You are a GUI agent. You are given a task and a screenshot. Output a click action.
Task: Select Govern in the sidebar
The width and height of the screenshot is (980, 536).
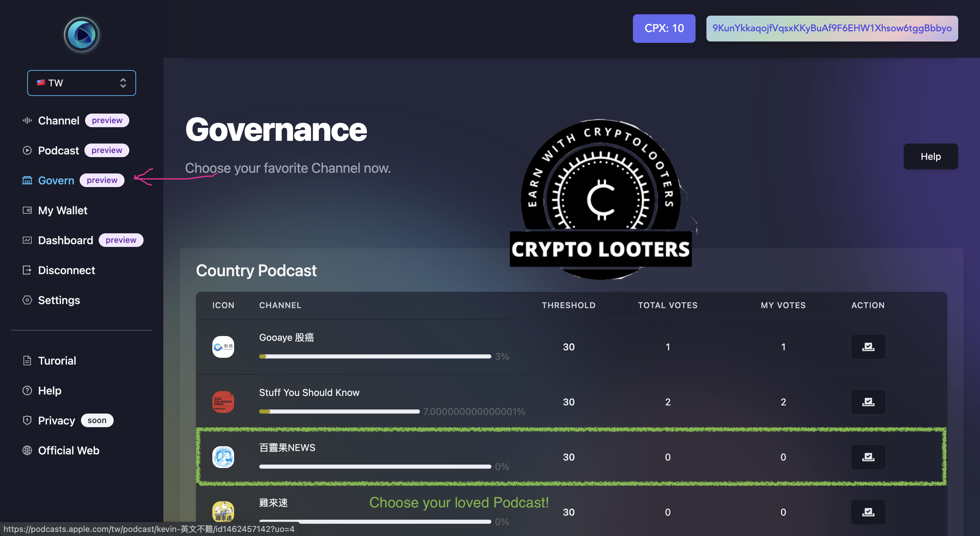pos(56,180)
